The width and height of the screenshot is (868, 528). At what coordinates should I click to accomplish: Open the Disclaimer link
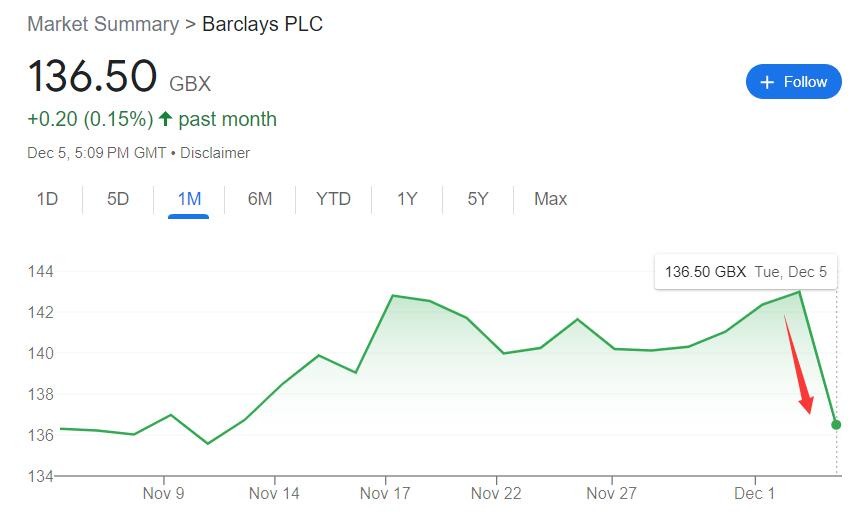(x=215, y=153)
